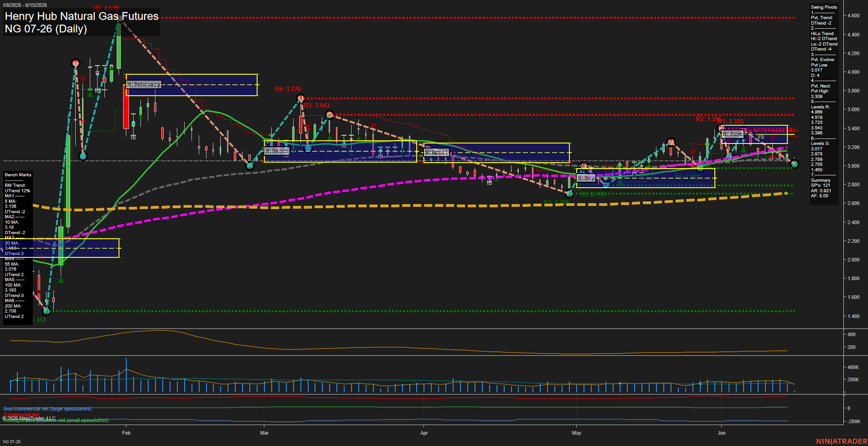Click the 2.000 price axis label
Image resolution: width=868 pixels, height=446 pixels.
(x=853, y=260)
